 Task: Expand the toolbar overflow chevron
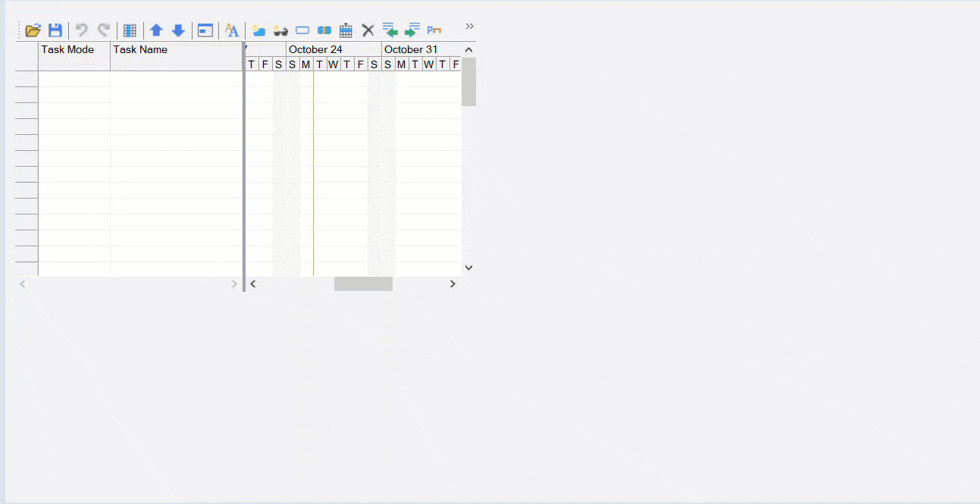point(469,27)
